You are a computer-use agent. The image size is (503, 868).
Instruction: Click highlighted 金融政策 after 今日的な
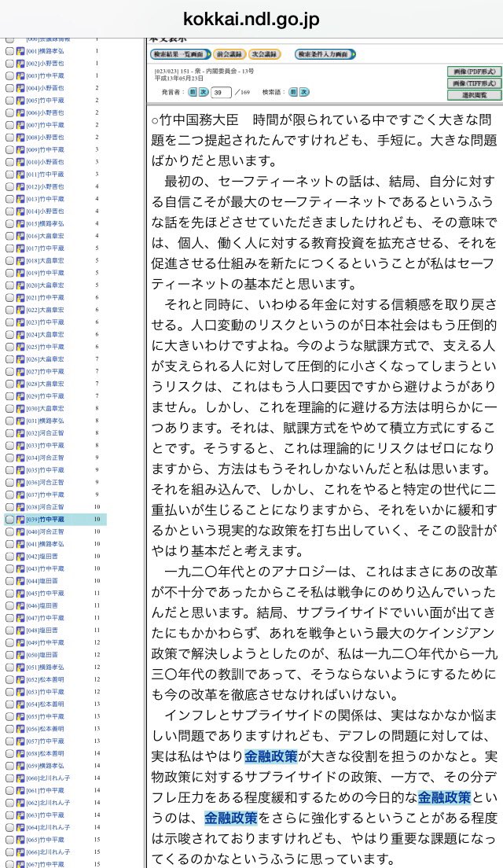coord(444,798)
